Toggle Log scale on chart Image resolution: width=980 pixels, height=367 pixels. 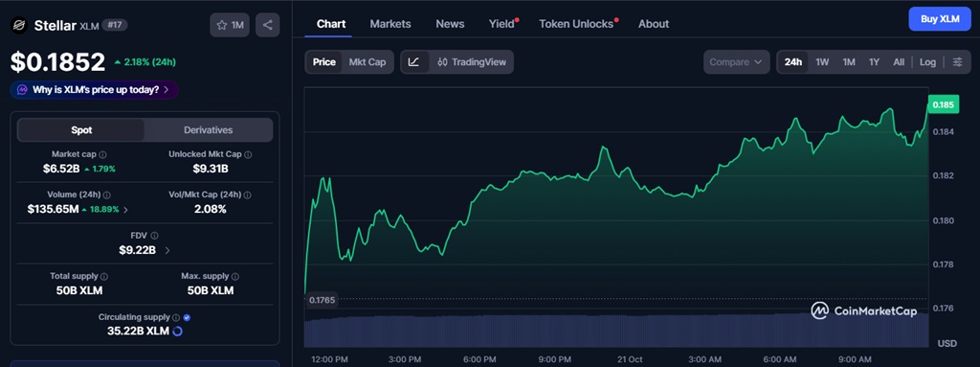coord(927,62)
